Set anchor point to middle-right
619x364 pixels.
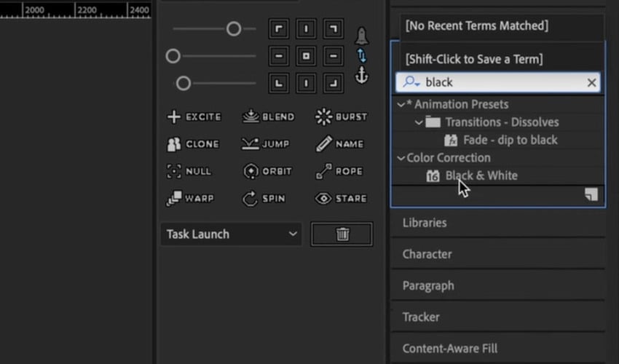334,56
